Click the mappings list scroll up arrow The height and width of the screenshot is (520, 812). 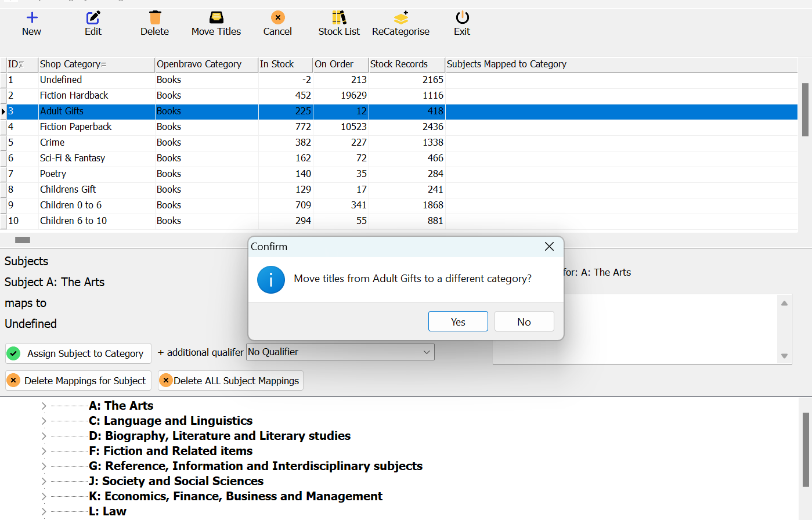[x=784, y=303]
